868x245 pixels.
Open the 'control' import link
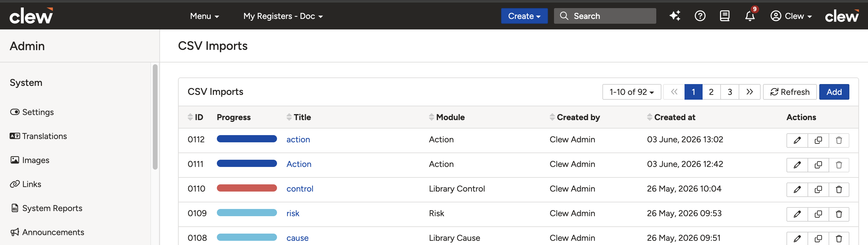[300, 189]
